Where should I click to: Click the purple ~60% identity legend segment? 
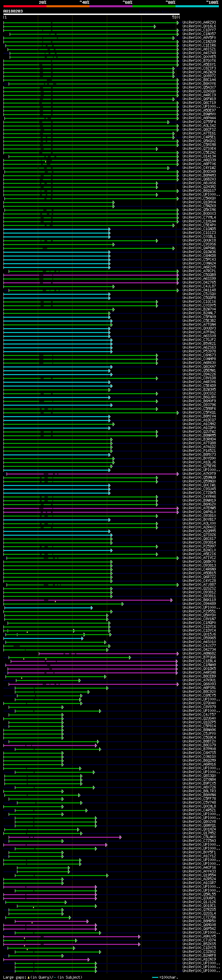(111, 7)
